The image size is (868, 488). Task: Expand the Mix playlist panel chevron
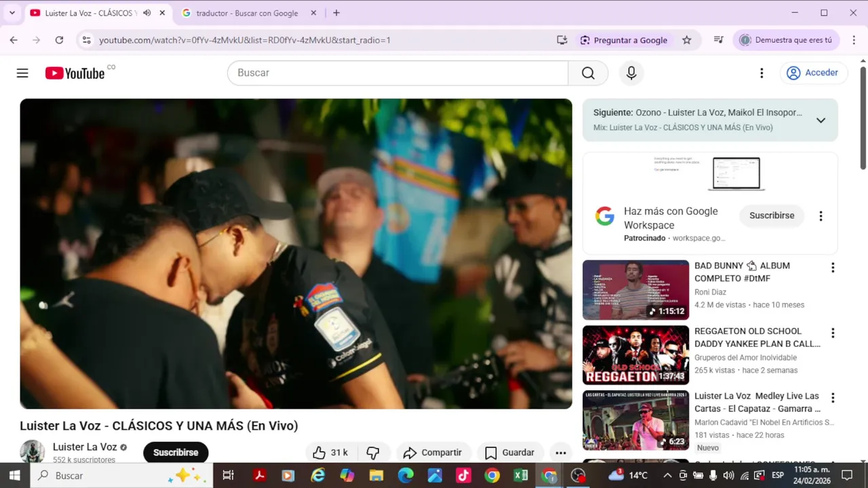click(821, 120)
